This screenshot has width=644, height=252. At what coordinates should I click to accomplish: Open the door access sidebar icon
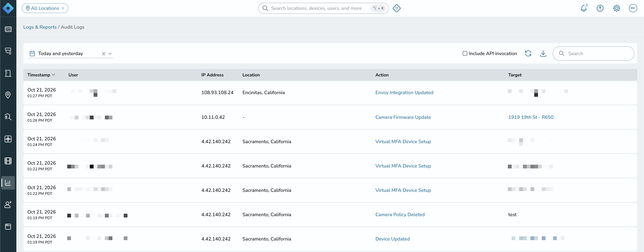[8, 73]
